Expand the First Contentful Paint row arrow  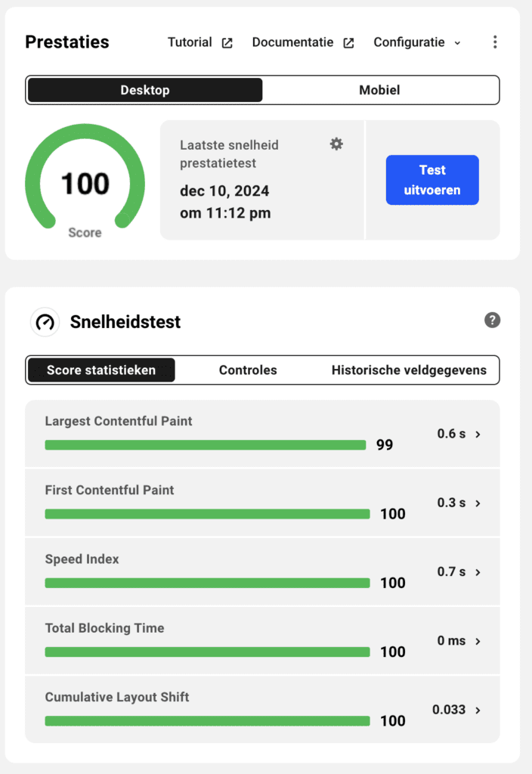pyautogui.click(x=478, y=503)
